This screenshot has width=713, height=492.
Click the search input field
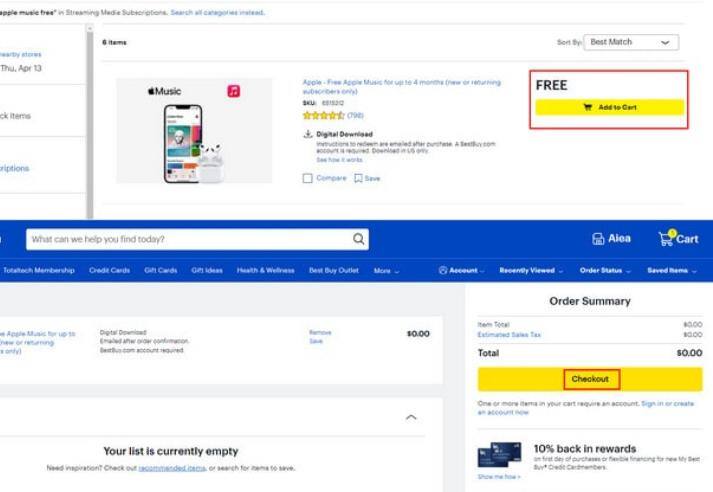[x=190, y=240]
